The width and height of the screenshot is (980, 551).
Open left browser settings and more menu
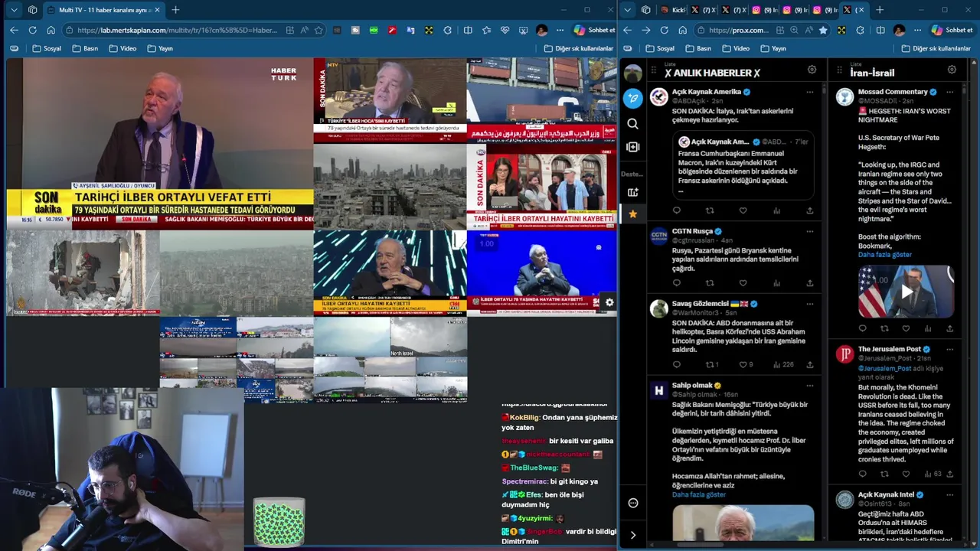click(560, 30)
